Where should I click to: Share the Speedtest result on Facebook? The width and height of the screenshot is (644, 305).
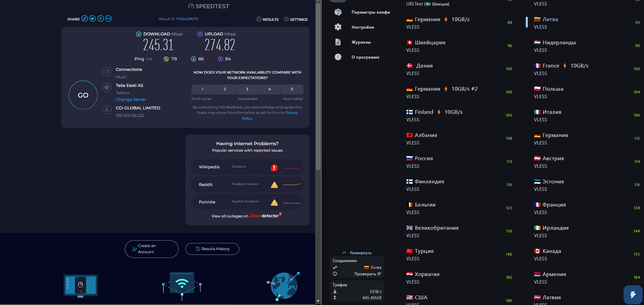point(101,18)
